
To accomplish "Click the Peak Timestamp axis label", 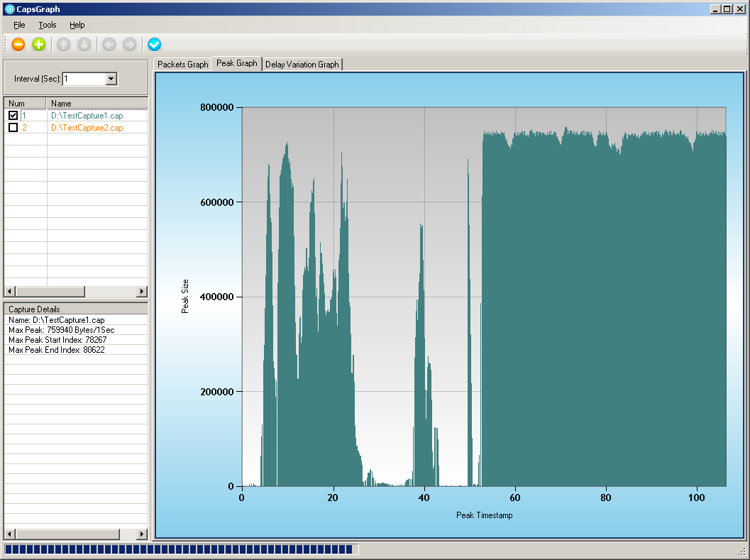I will point(484,515).
